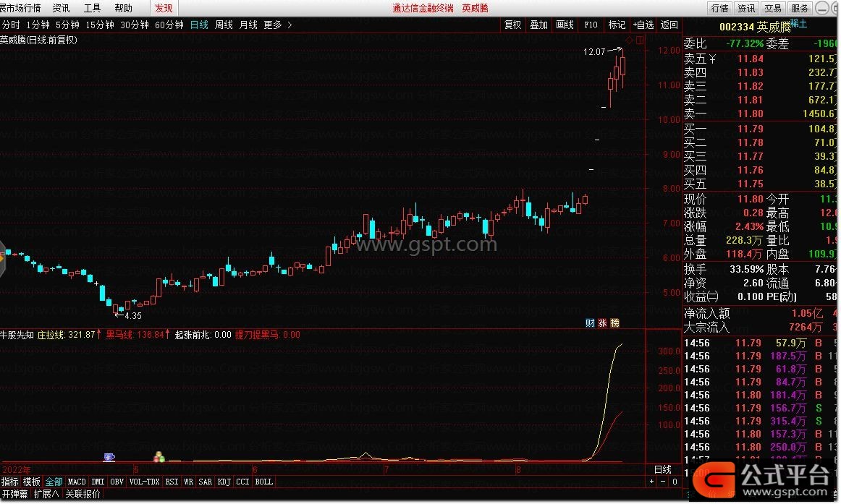
Task: Click the 返回 button
Action: [x=669, y=25]
